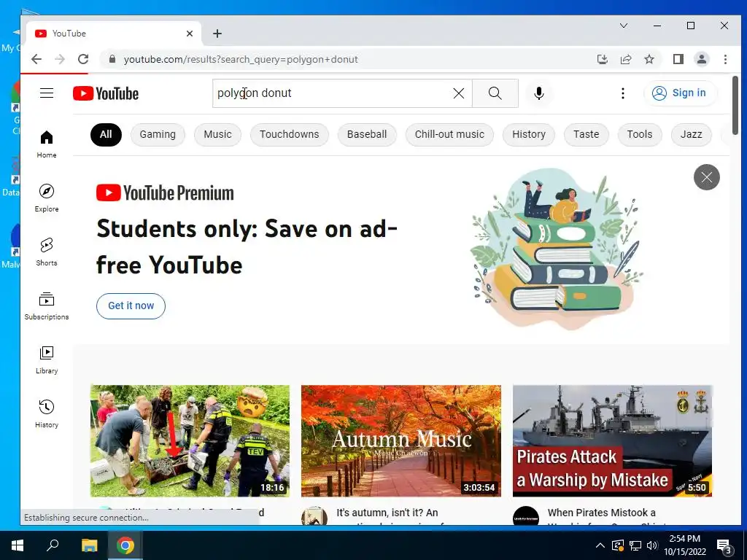Open the YouTube hamburger guide menu
Viewport: 747px width, 560px height.
click(x=47, y=93)
